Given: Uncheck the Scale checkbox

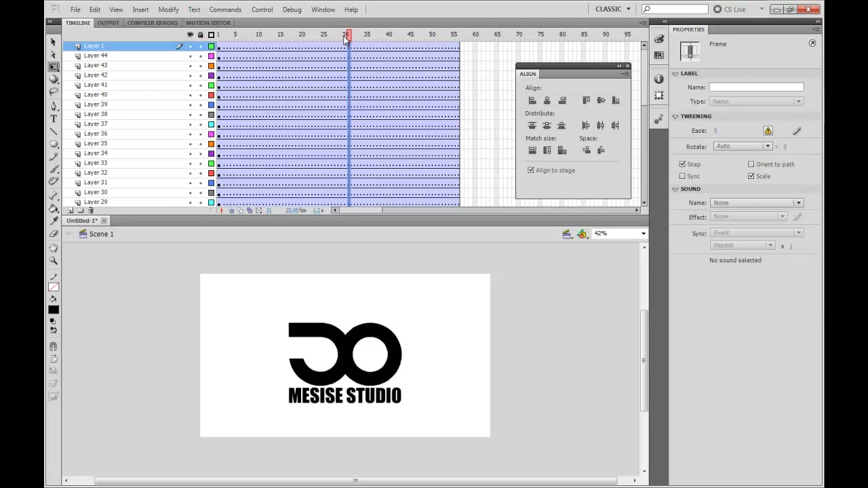Looking at the screenshot, I should [x=751, y=176].
